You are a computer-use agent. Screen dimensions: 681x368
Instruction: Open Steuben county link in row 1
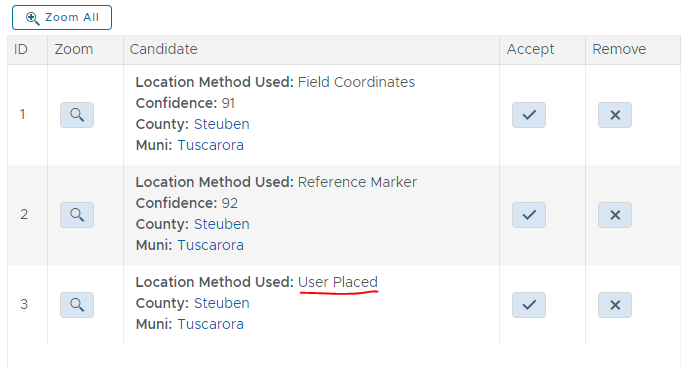(x=221, y=124)
